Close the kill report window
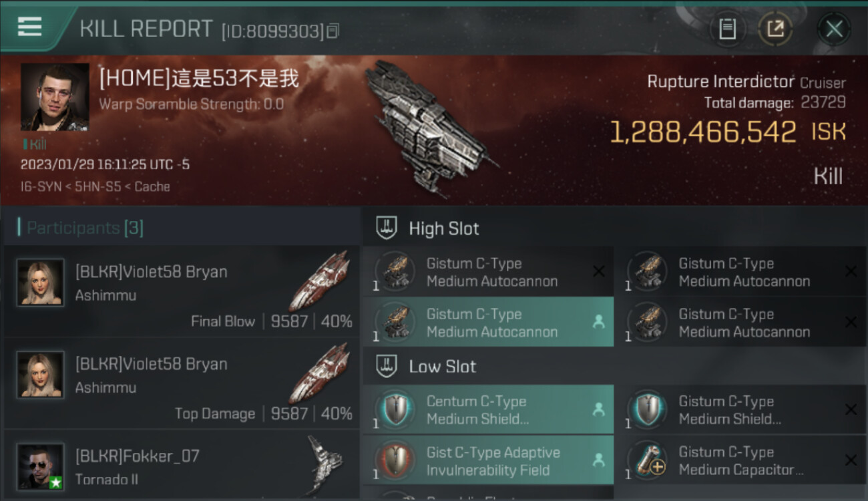Screen dimensions: 868x501 click(x=834, y=29)
